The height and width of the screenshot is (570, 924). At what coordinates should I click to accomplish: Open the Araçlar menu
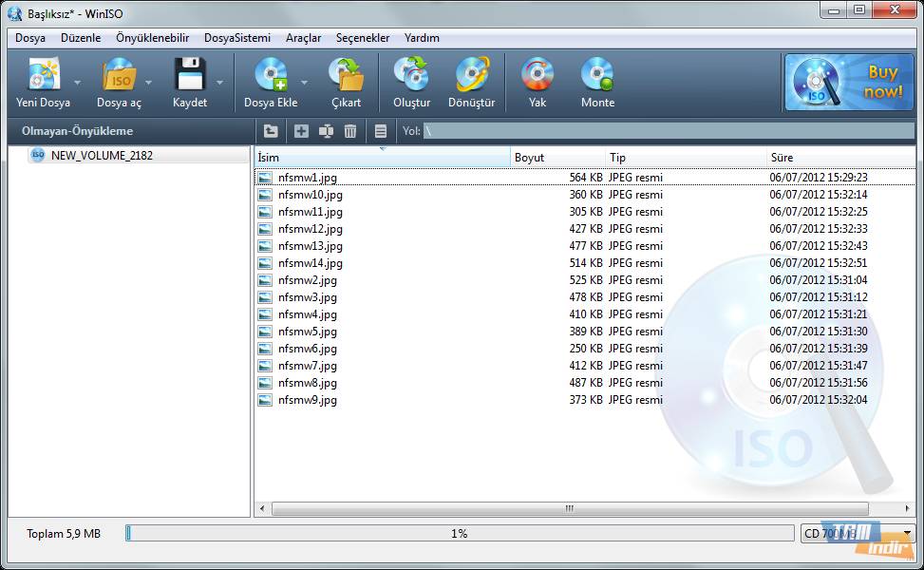[303, 38]
